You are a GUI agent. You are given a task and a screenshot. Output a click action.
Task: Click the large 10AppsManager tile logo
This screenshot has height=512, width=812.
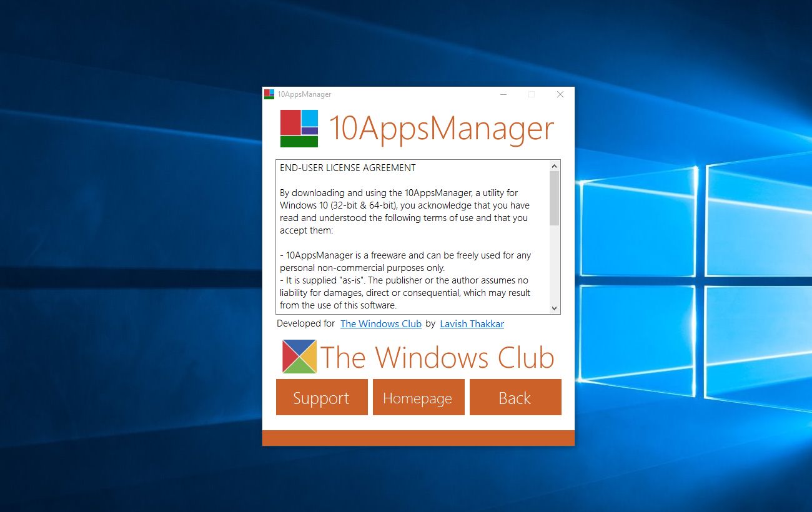[x=299, y=129]
